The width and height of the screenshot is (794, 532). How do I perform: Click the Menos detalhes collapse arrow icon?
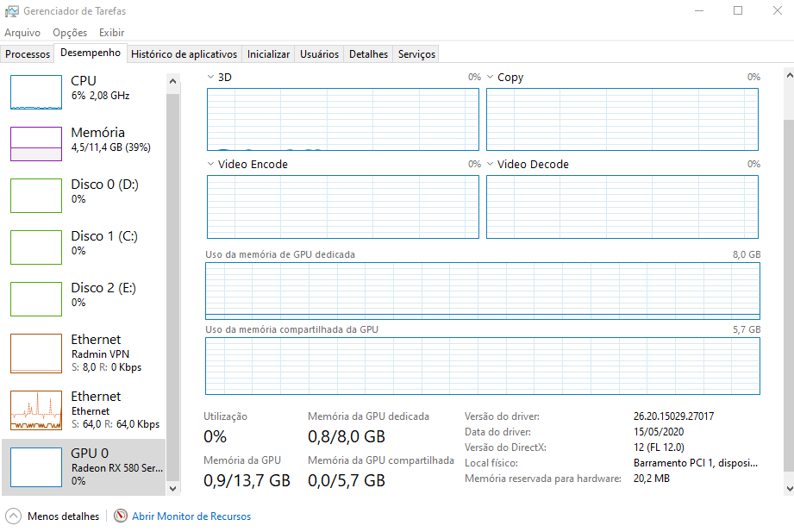pyautogui.click(x=14, y=516)
